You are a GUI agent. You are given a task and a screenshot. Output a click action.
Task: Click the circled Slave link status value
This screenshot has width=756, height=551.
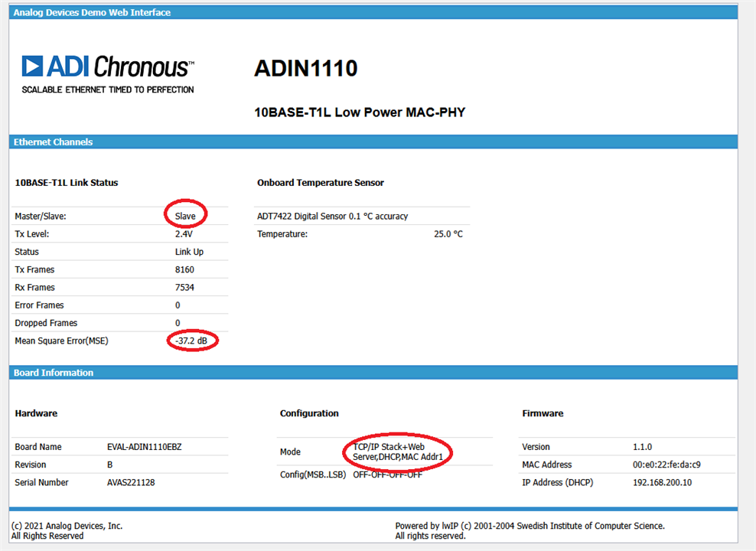[185, 216]
